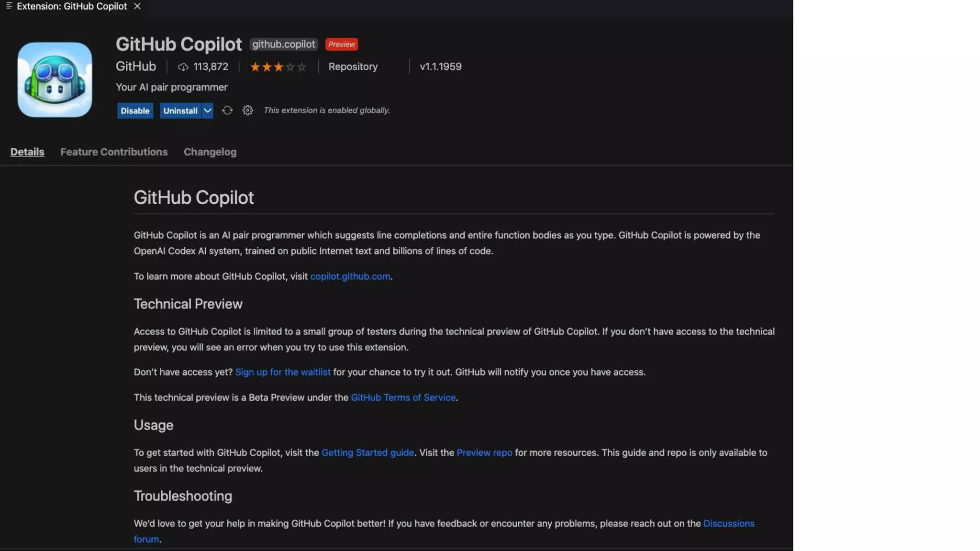Open GitHub Terms of Service link
This screenshot has width=980, height=551.
403,397
